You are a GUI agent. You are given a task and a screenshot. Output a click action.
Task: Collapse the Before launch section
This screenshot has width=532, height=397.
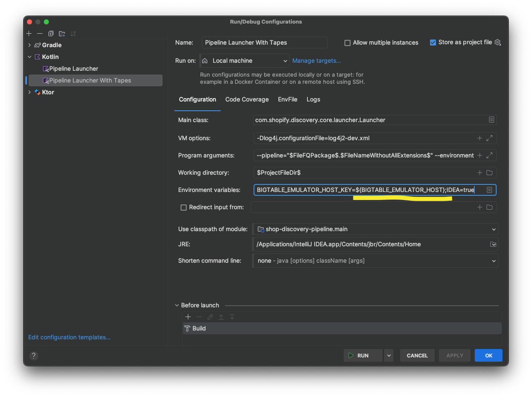tap(177, 305)
